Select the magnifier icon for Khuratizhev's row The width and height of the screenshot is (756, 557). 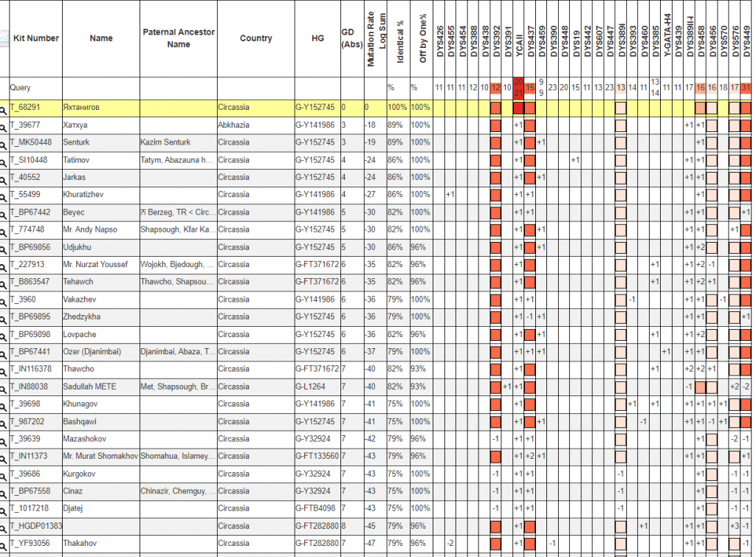pyautogui.click(x=4, y=196)
